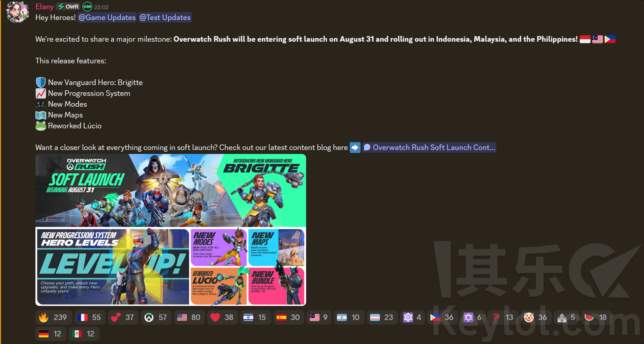Click the map emoji beside New Maps
This screenshot has height=344, width=644.
pos(41,115)
